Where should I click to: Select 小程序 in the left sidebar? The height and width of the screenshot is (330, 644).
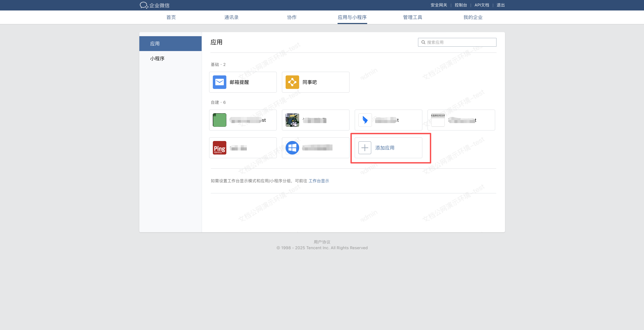coord(157,58)
